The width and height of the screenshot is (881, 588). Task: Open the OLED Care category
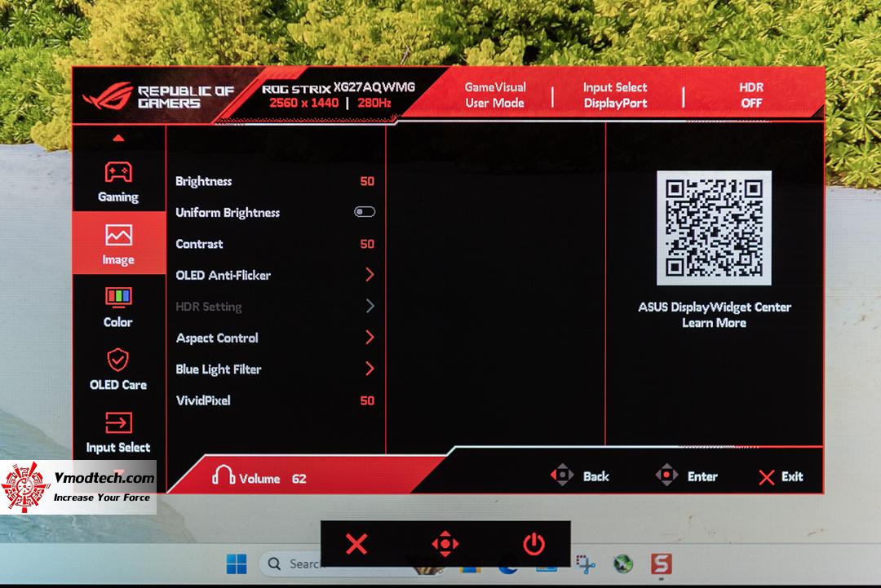[x=118, y=369]
